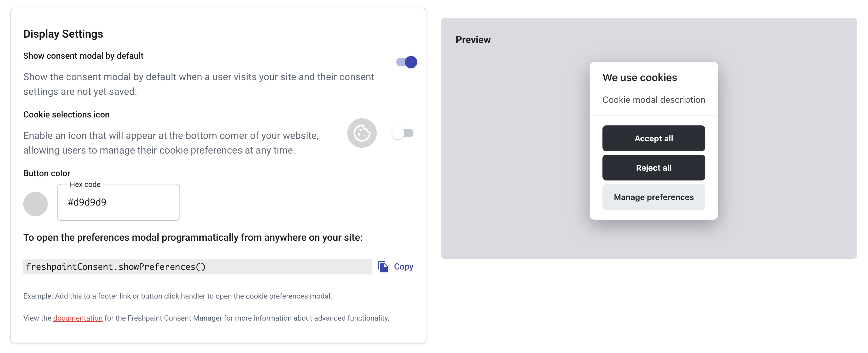Viewport: 868px width, 353px height.
Task: Click the We use cookies title
Action: [640, 77]
